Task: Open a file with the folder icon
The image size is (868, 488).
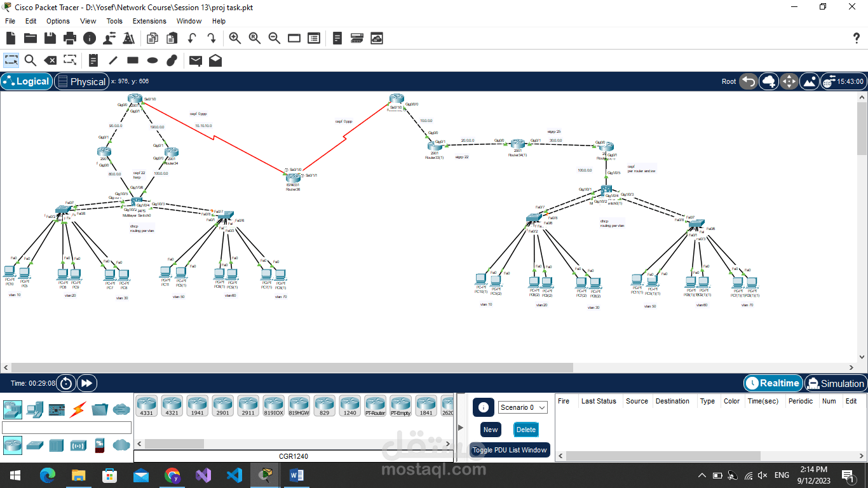Action: pyautogui.click(x=31, y=38)
